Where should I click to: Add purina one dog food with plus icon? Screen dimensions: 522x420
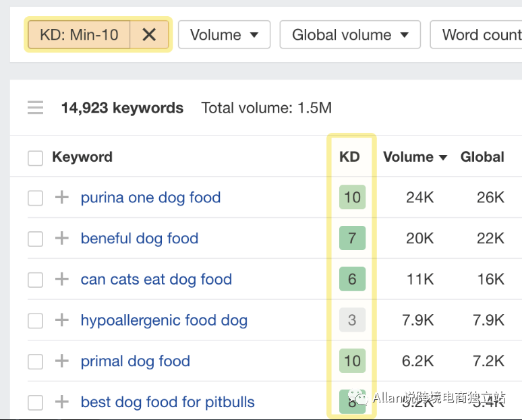pyautogui.click(x=62, y=197)
